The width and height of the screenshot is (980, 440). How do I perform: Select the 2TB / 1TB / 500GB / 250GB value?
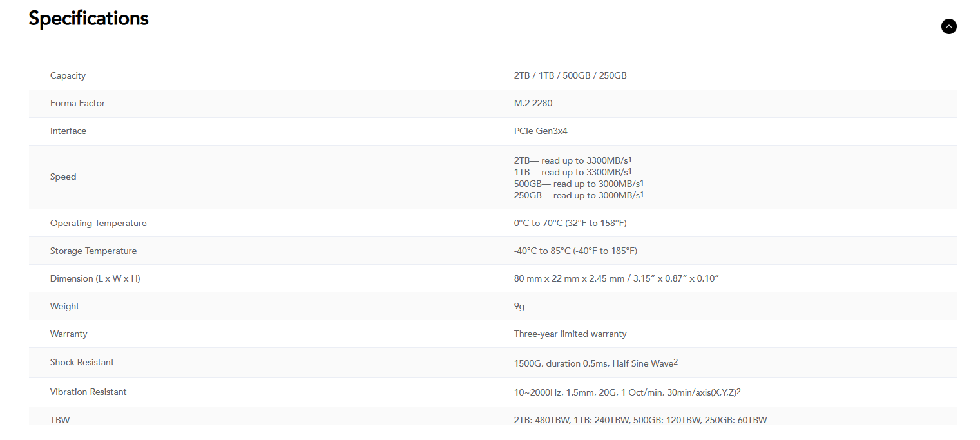(x=570, y=75)
